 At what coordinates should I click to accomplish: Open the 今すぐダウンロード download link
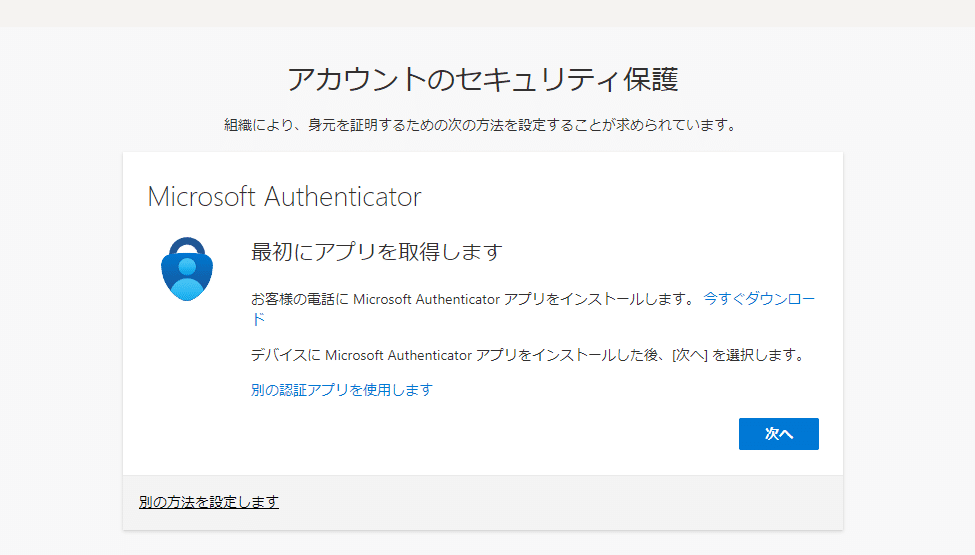[x=759, y=299]
